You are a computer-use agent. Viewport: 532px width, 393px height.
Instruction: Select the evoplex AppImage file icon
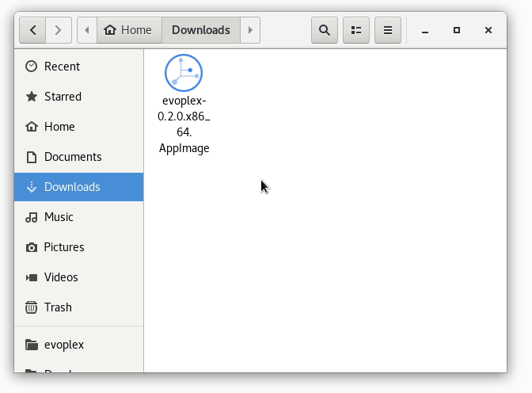tap(184, 73)
